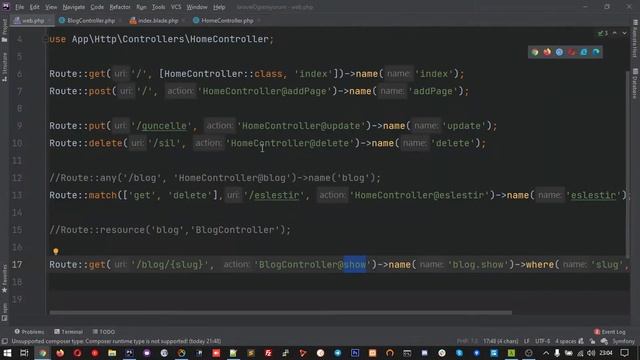Open the TODO tool window

coord(104,332)
